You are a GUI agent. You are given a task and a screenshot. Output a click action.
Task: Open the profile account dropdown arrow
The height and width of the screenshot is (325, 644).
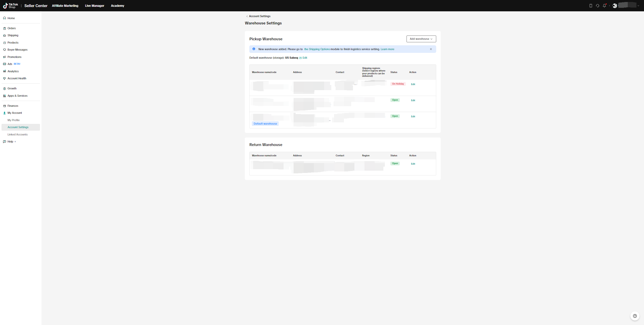pyautogui.click(x=638, y=6)
